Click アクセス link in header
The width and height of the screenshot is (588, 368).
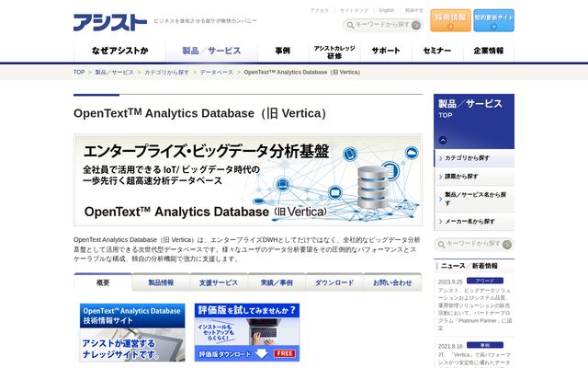(320, 10)
